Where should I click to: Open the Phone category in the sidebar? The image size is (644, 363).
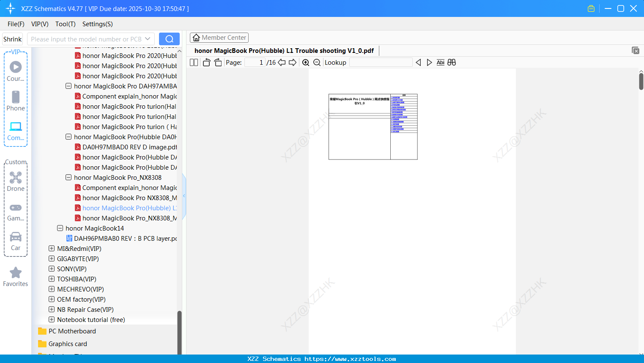pyautogui.click(x=16, y=101)
